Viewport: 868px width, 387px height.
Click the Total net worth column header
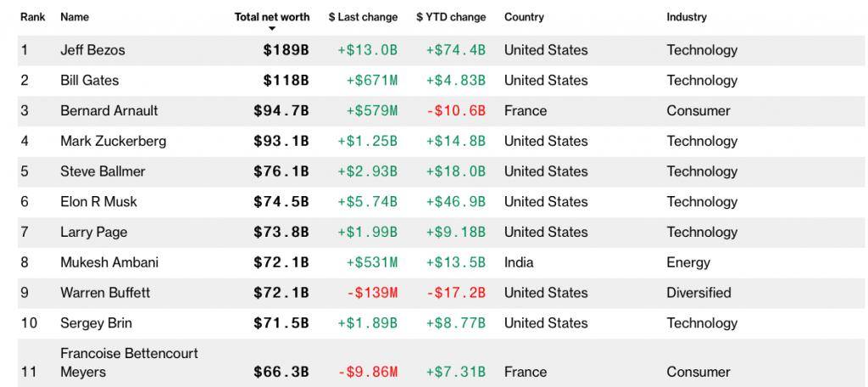[x=272, y=17]
